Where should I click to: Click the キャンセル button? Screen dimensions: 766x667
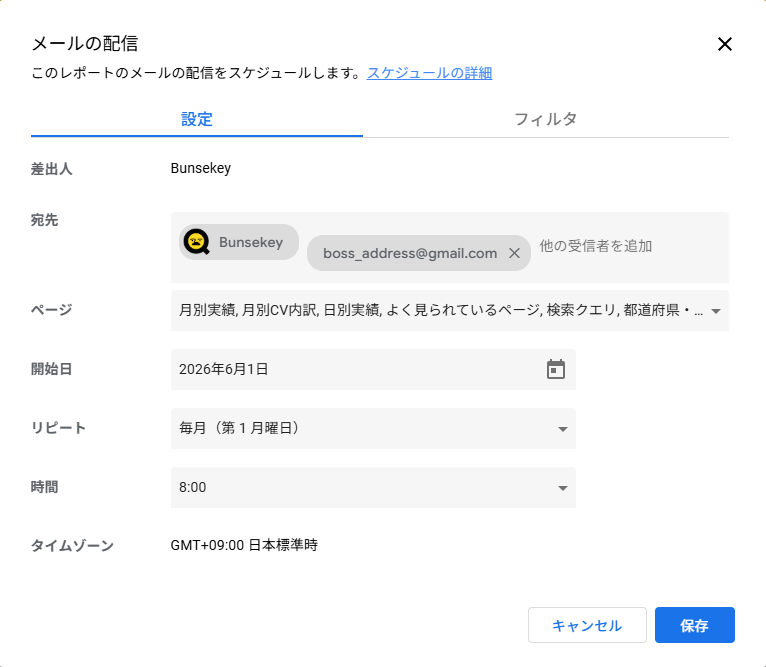[587, 625]
